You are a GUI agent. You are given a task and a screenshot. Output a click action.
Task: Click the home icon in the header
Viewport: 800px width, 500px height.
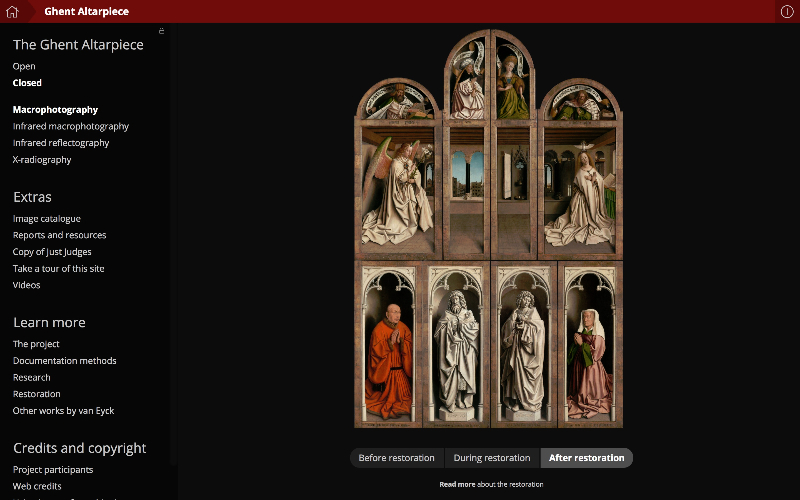pos(12,12)
